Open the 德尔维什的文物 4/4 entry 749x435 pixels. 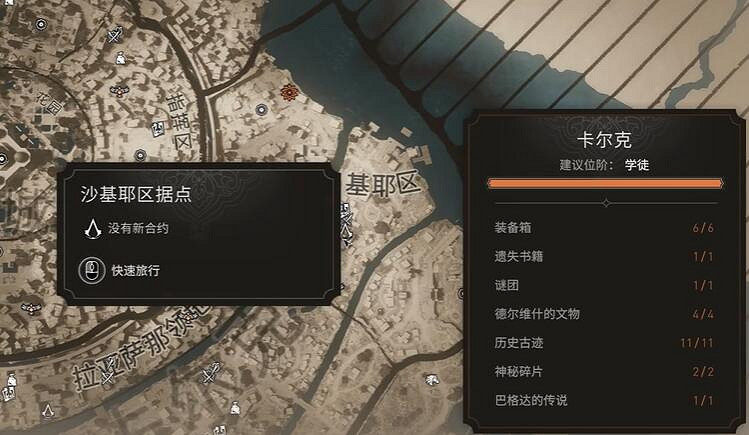[x=604, y=314]
